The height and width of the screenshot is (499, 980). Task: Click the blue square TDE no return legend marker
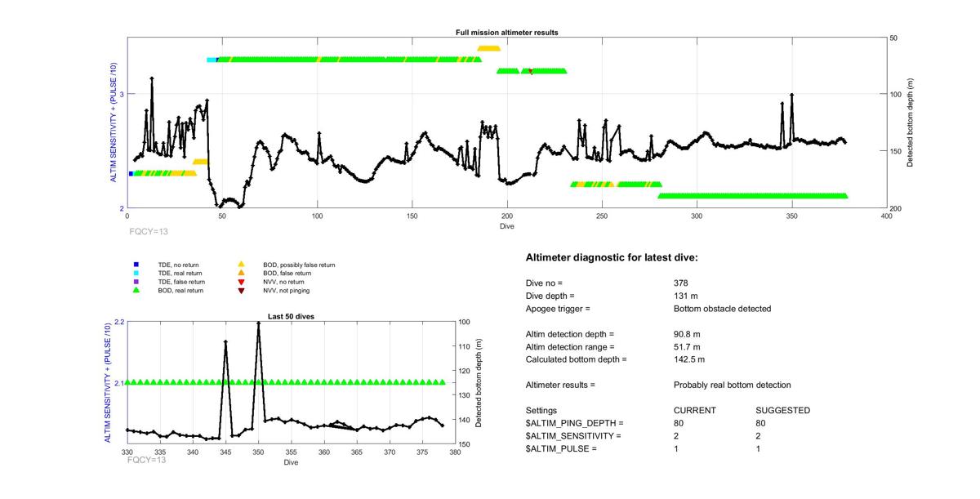click(136, 265)
